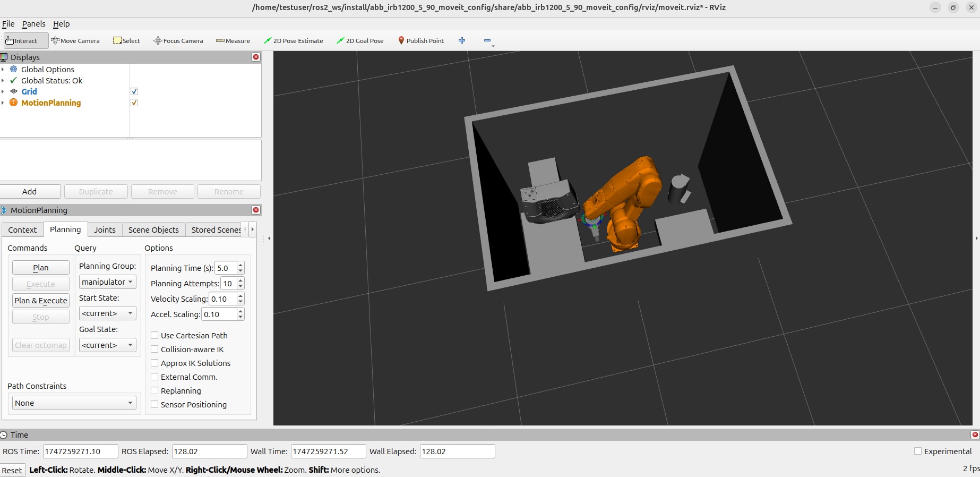Image resolution: width=980 pixels, height=477 pixels.
Task: Open the Planning Group manipulator dropdown
Action: [108, 282]
